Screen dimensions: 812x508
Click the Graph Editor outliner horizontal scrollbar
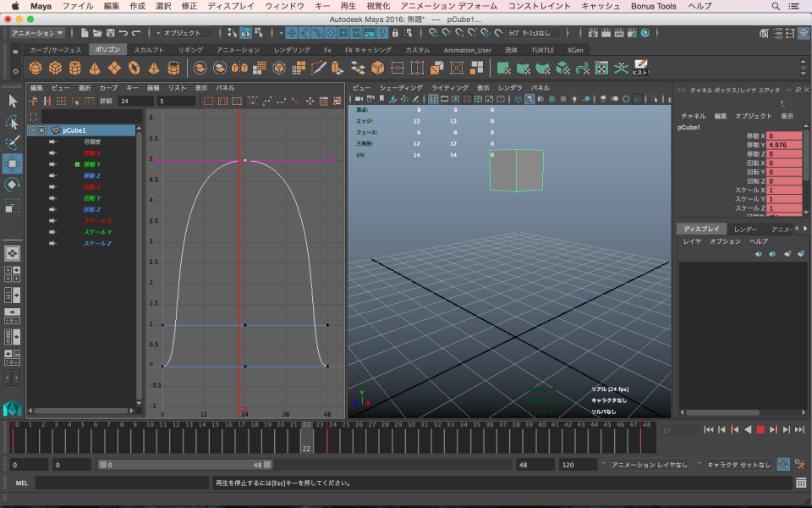[x=81, y=411]
